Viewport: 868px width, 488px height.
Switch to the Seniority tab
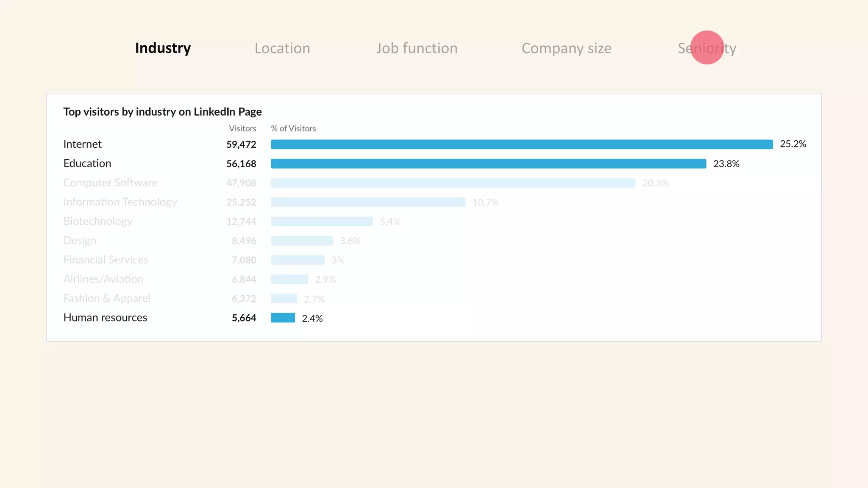tap(707, 48)
